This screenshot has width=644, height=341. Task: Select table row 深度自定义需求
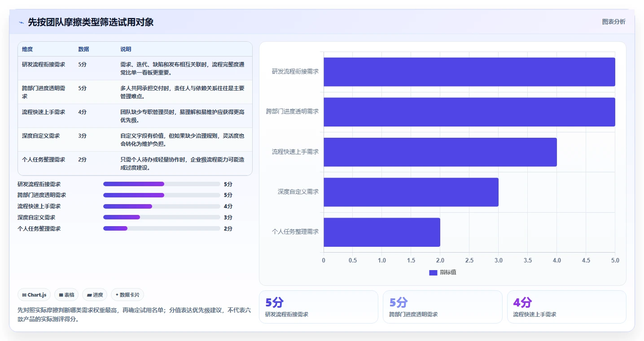(135, 140)
